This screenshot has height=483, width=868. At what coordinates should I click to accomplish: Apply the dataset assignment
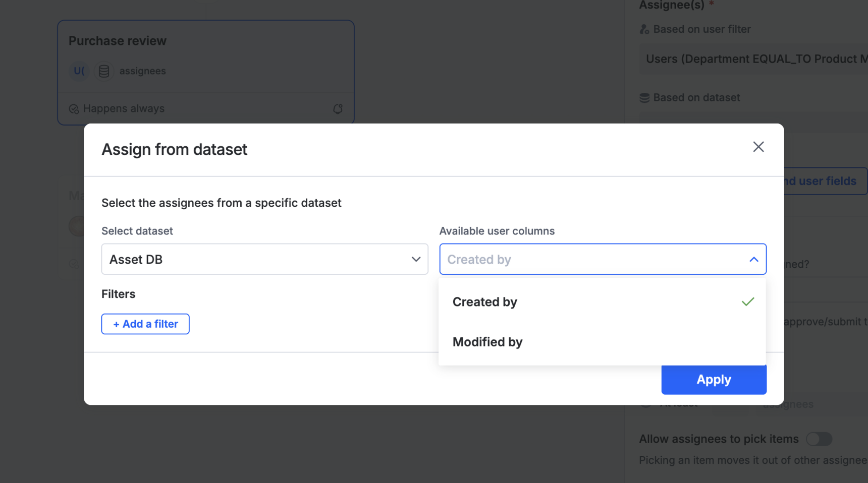click(x=714, y=379)
